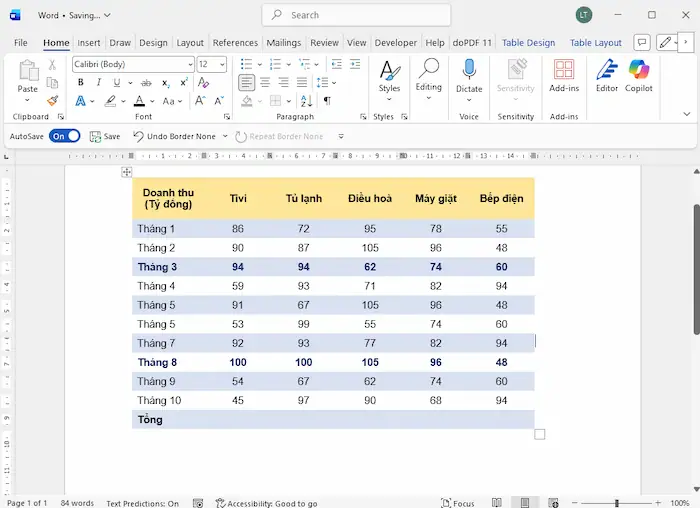Click in the Search box

point(357,15)
